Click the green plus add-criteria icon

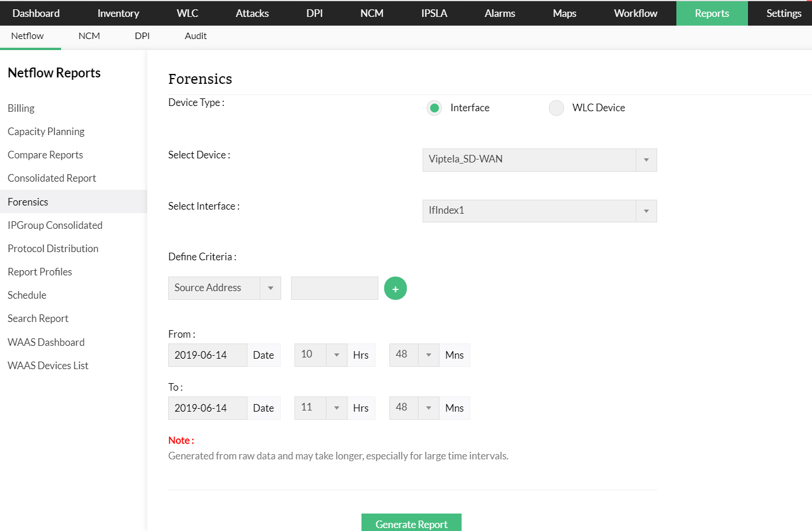[395, 288]
